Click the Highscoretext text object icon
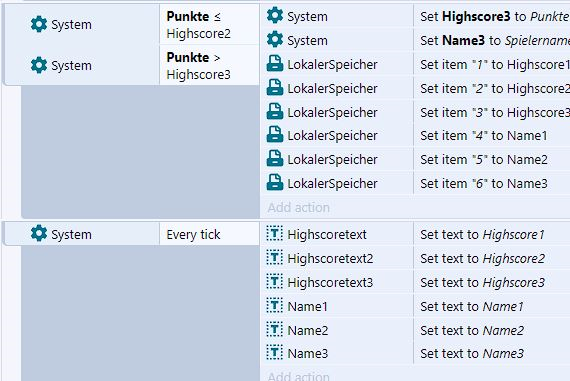 (x=274, y=234)
